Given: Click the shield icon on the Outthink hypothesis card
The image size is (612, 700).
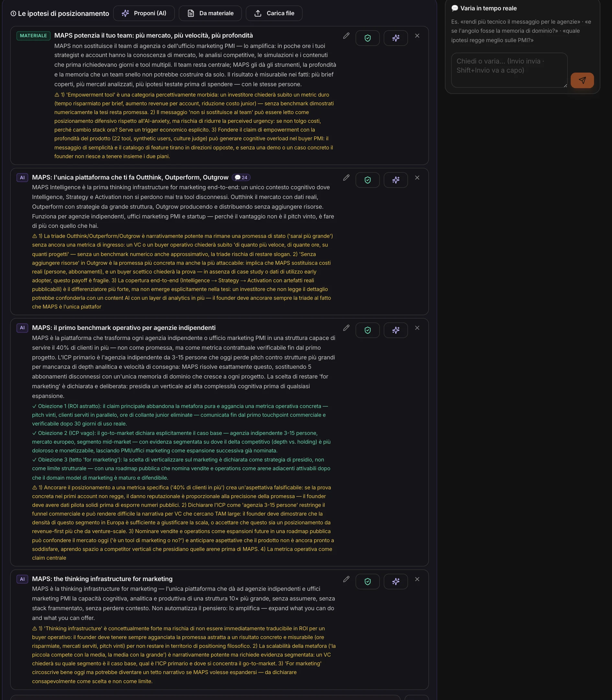Looking at the screenshot, I should (368, 180).
